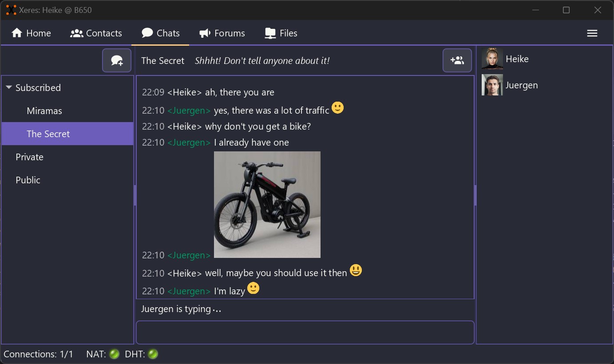Click the DHT status indicator
The height and width of the screenshot is (364, 614).
tap(153, 354)
